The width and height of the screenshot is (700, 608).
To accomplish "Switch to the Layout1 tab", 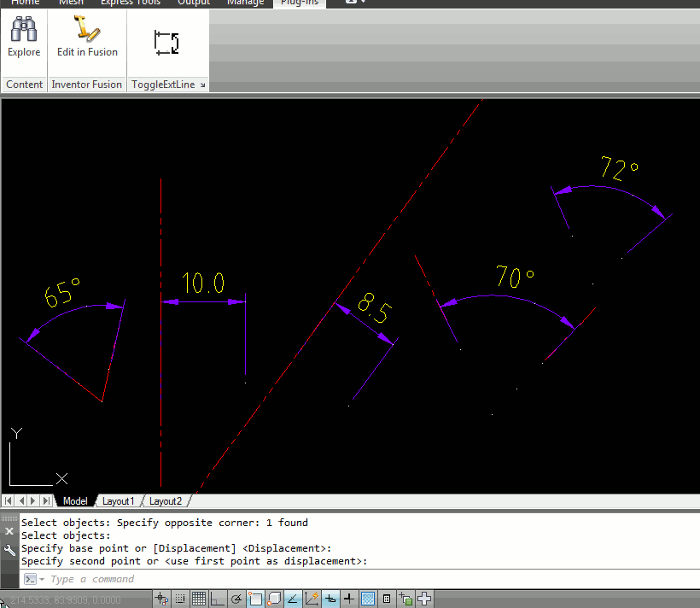I will click(119, 501).
